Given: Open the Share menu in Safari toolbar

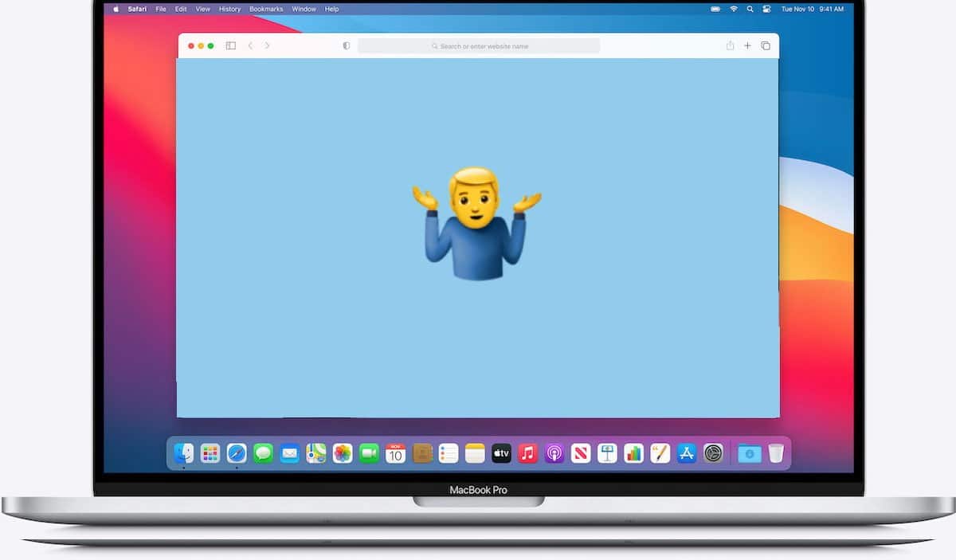Looking at the screenshot, I should click(730, 46).
